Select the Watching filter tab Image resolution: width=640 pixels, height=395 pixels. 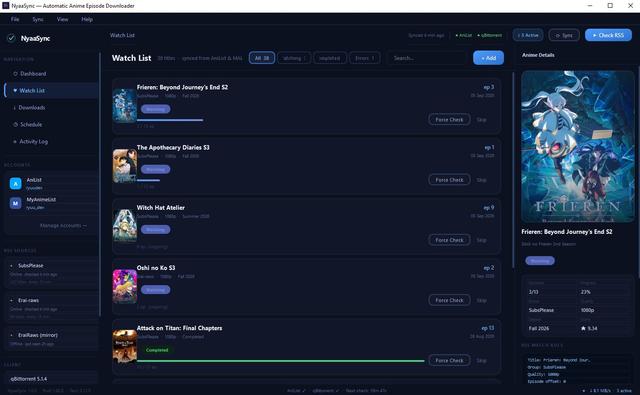pyautogui.click(x=294, y=58)
